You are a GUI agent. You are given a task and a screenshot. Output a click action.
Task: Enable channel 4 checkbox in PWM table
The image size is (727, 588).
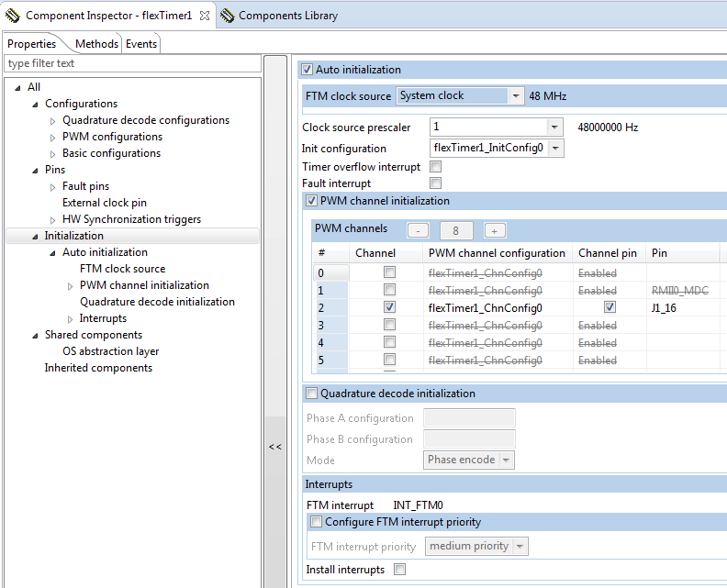coord(389,342)
